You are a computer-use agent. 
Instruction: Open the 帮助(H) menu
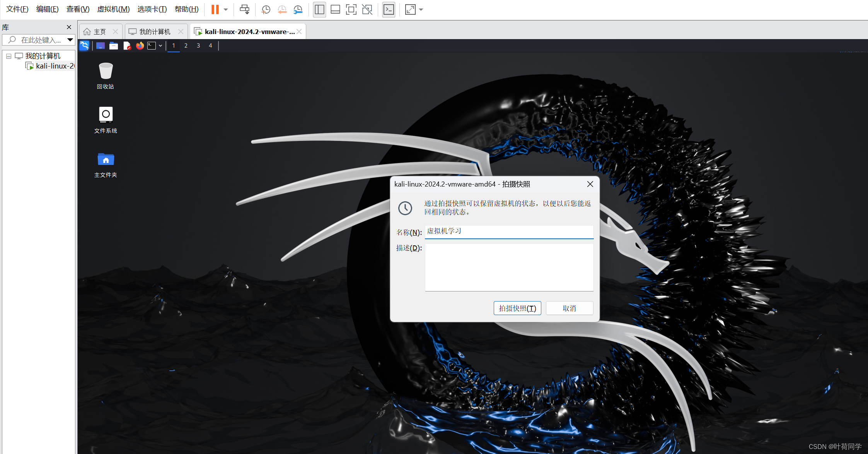(x=186, y=9)
